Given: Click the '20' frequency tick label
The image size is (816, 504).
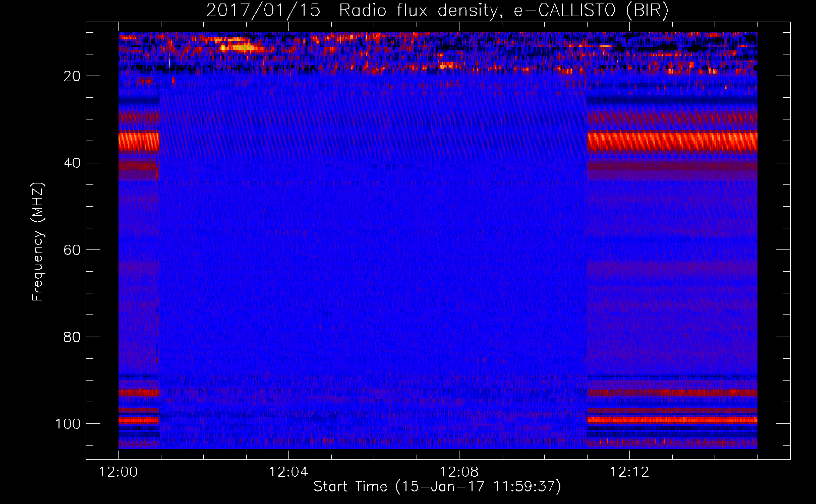Looking at the screenshot, I should pyautogui.click(x=72, y=76).
